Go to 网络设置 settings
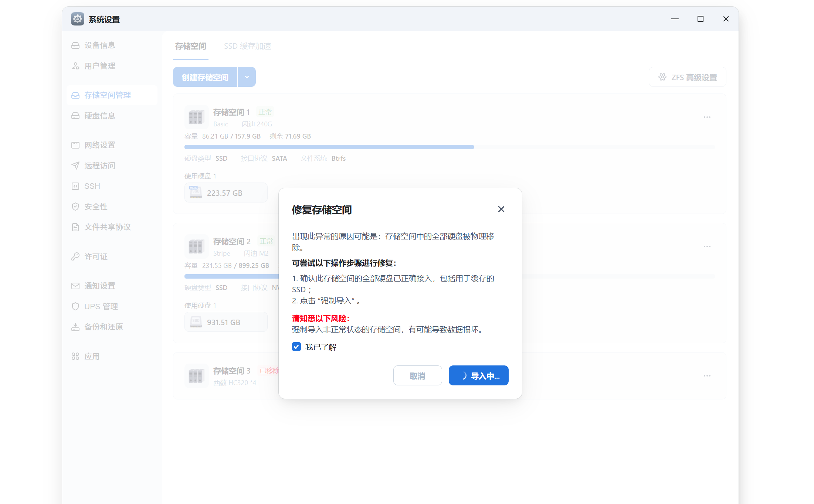814x504 pixels. tap(99, 145)
